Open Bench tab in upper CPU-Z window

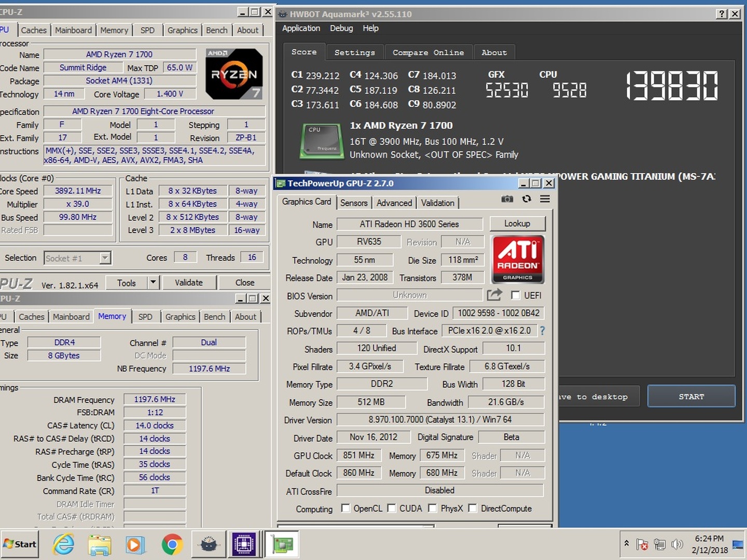click(x=216, y=30)
